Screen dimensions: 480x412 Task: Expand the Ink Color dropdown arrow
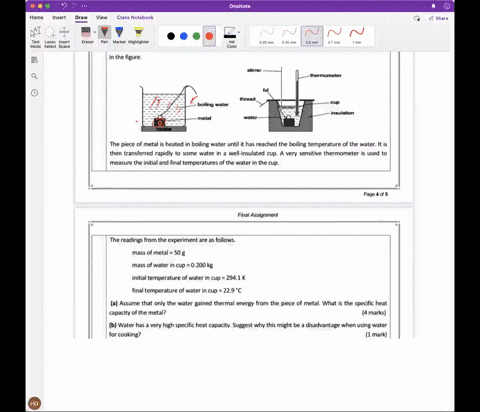pos(239,32)
